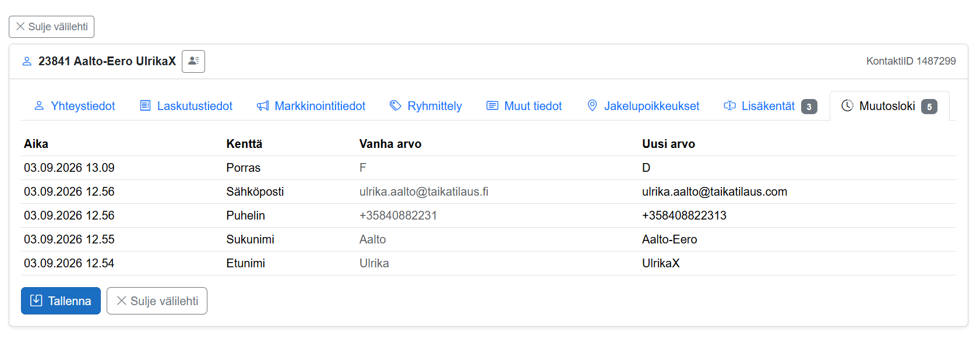Click the Uusi arvo column header
Screen dimensions: 980x350
[x=668, y=144]
